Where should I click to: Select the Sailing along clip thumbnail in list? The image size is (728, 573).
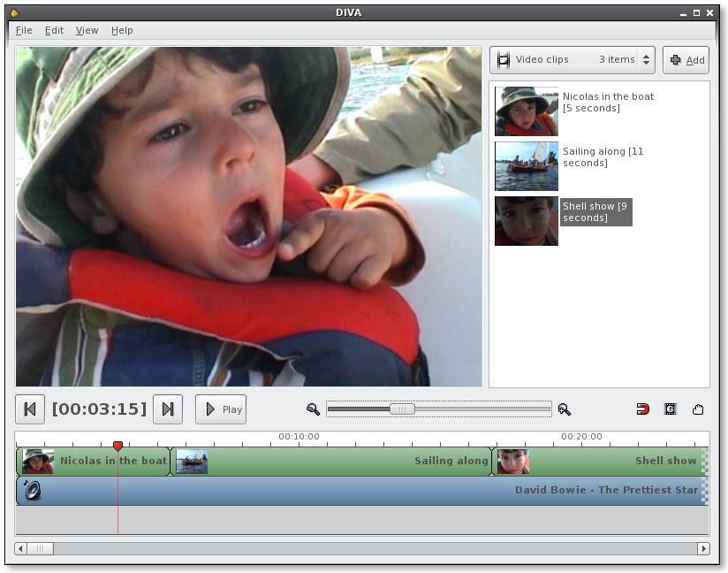coord(527,166)
